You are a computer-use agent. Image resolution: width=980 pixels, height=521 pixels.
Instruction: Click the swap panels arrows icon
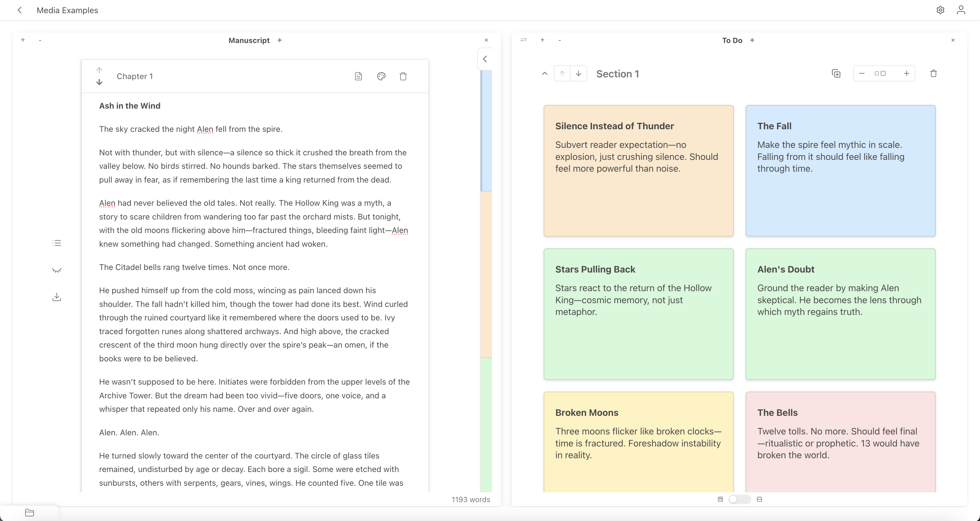click(x=524, y=40)
